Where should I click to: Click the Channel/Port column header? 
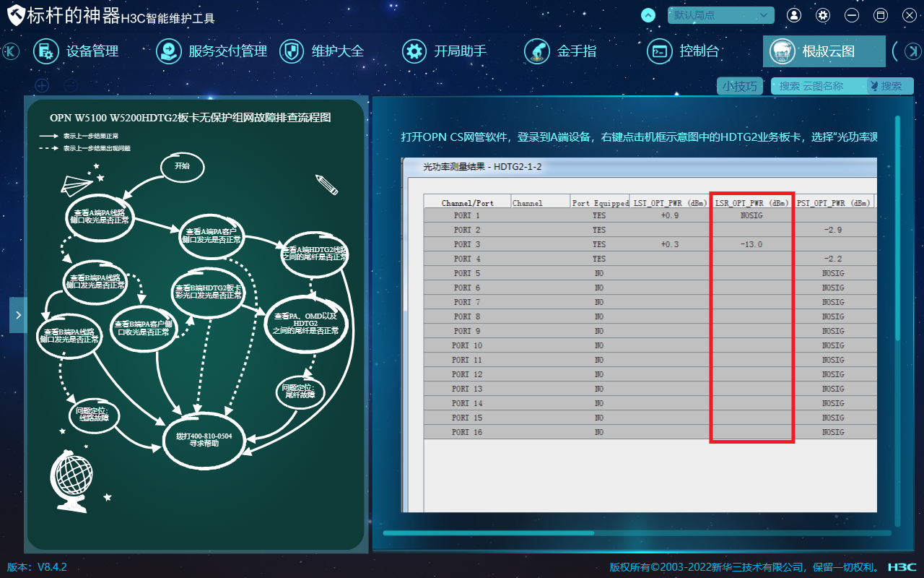click(468, 203)
